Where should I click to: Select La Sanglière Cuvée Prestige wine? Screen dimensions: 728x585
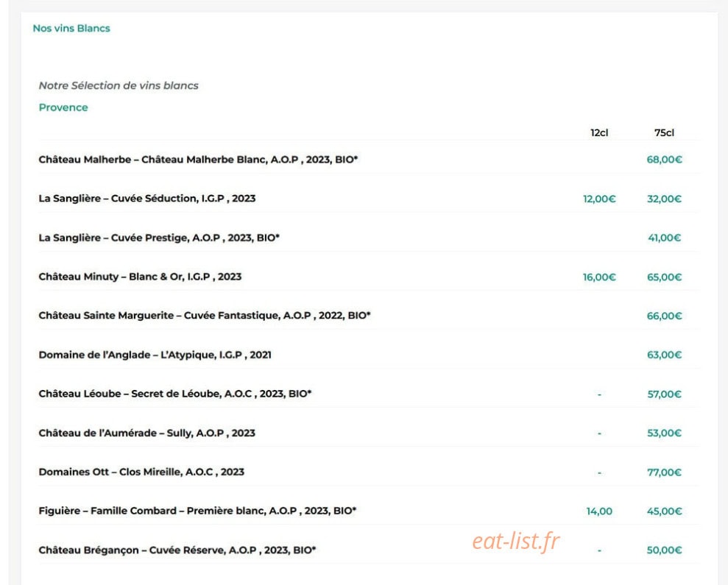pyautogui.click(x=159, y=238)
